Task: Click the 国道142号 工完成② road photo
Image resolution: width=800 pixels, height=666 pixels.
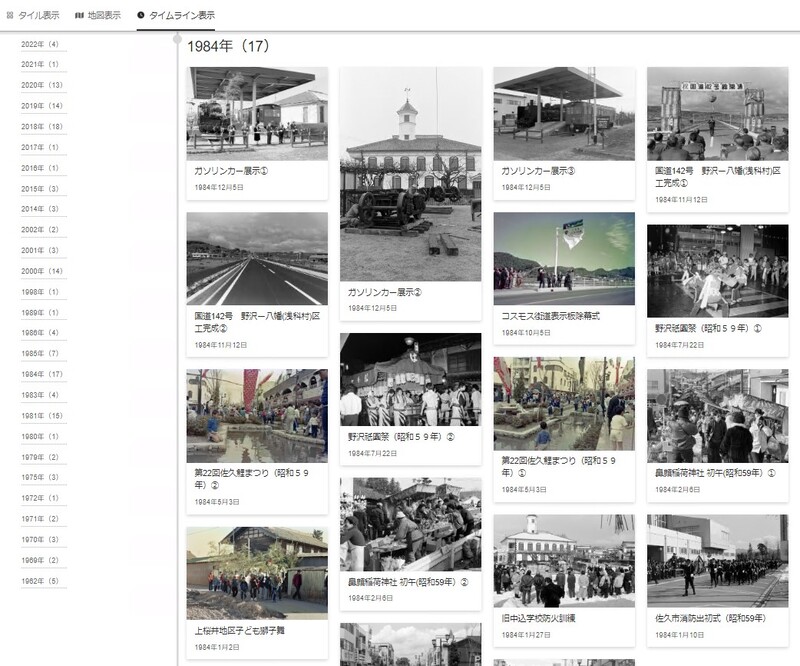Action: (257, 259)
